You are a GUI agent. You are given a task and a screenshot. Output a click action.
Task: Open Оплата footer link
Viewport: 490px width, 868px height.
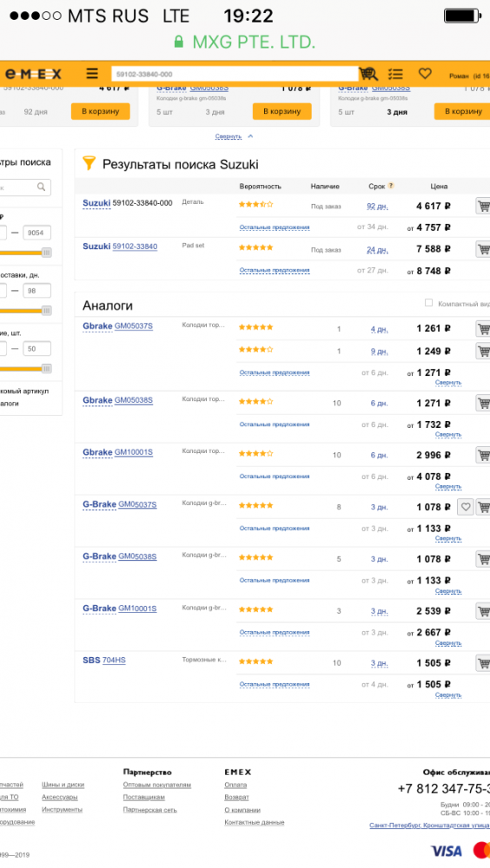click(x=235, y=785)
